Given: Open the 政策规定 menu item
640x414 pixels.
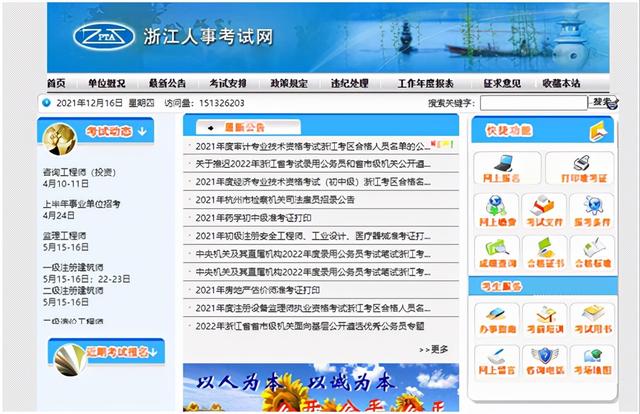Looking at the screenshot, I should pyautogui.click(x=289, y=83).
